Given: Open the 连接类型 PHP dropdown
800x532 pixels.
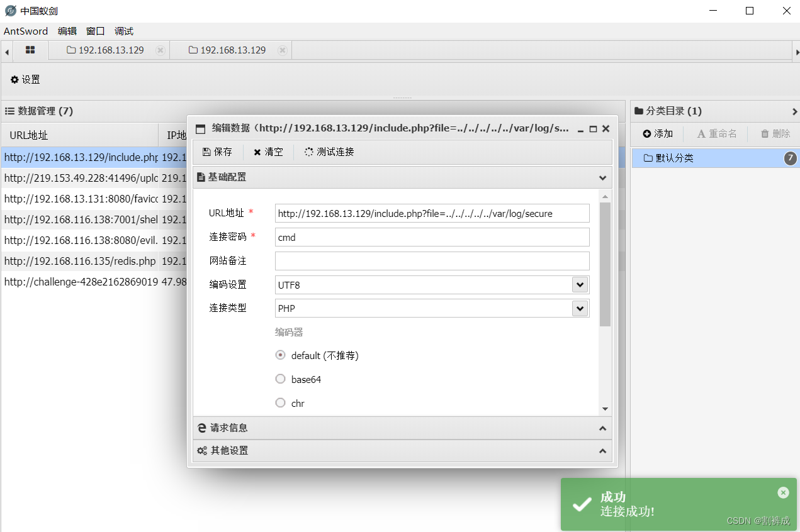Looking at the screenshot, I should click(580, 308).
